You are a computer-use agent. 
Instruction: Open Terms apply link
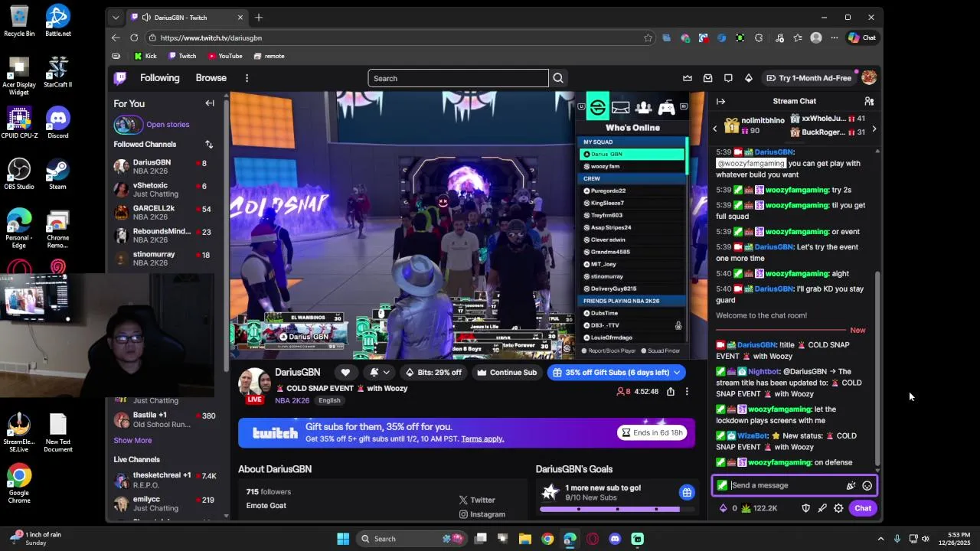coord(482,439)
